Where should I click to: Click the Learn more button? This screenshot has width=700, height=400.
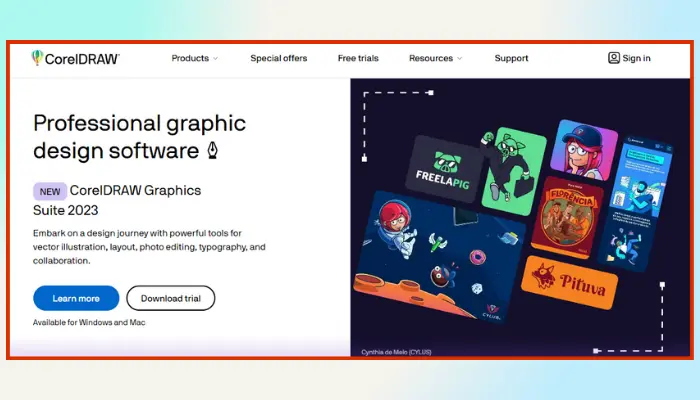pos(76,298)
